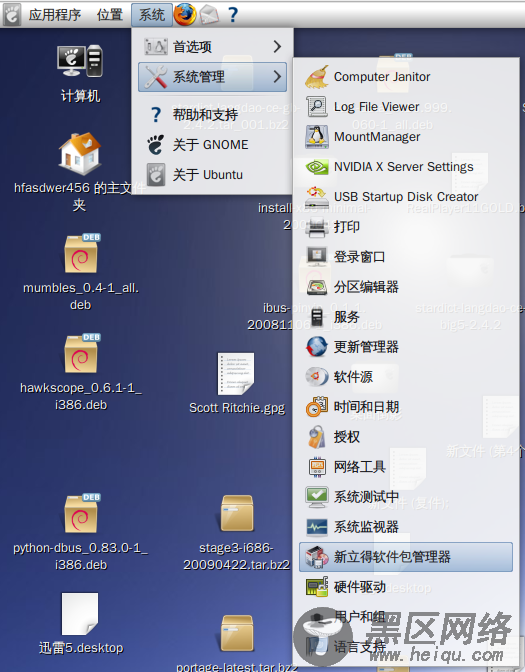Image resolution: width=525 pixels, height=672 pixels.
Task: Launch USB Startup Disk Creator
Action: 405,197
